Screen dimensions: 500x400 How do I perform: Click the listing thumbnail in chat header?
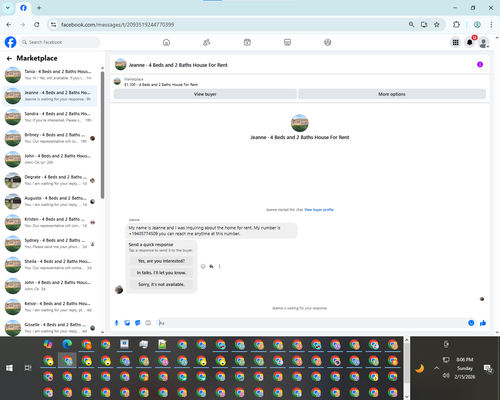click(x=121, y=65)
